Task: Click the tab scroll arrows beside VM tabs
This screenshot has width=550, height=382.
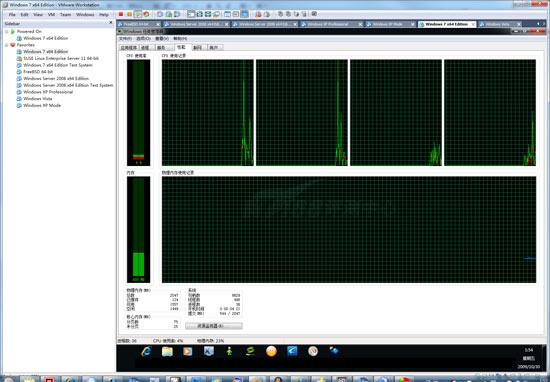Action: [541, 24]
